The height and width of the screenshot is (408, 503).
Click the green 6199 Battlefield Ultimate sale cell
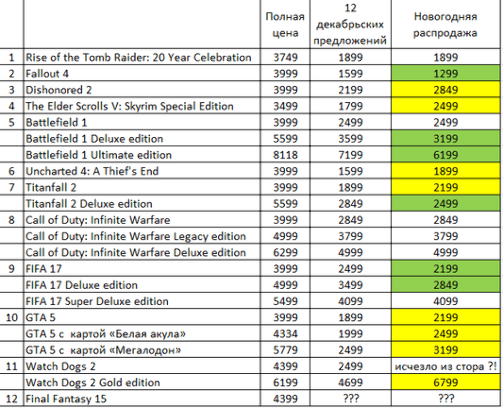pos(446,155)
